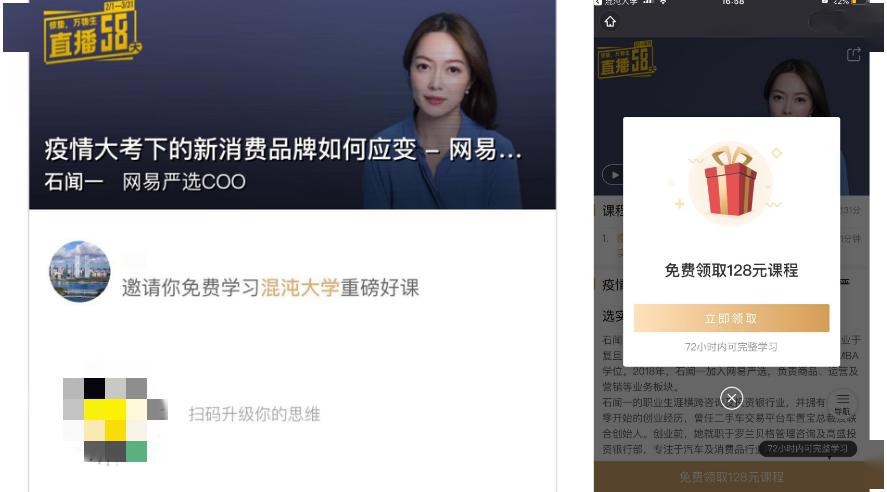The height and width of the screenshot is (492, 887).
Task: Select the 课程 tab behind the popup
Action: pyautogui.click(x=613, y=210)
